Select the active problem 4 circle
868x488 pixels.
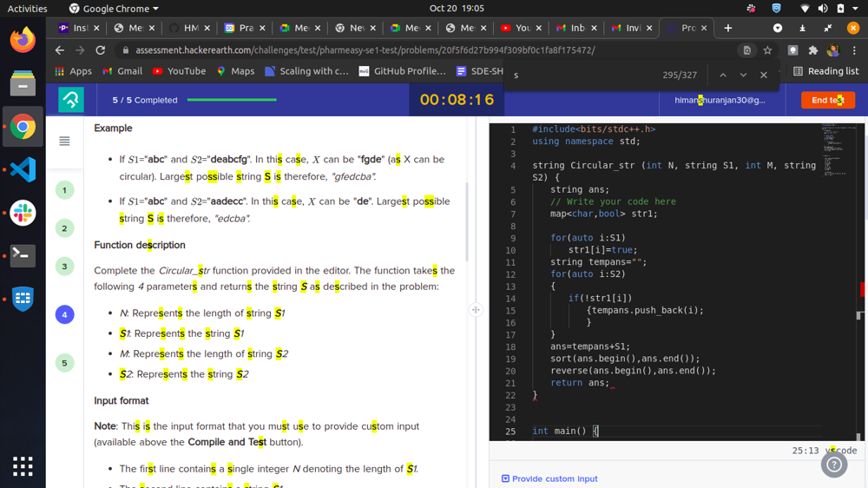[x=65, y=314]
